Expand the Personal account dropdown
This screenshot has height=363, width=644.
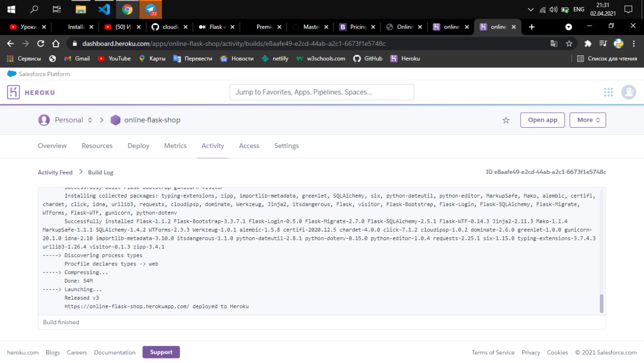click(65, 120)
